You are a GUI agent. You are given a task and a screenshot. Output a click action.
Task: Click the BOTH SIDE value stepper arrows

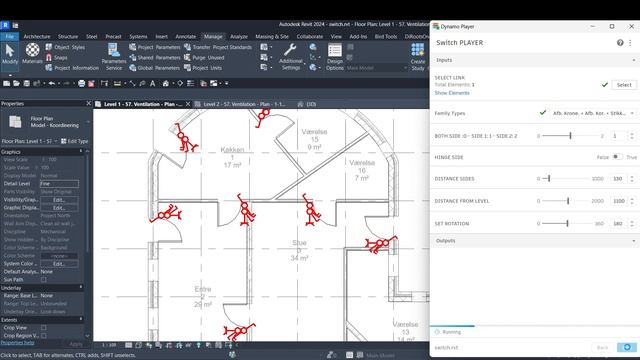[632, 136]
